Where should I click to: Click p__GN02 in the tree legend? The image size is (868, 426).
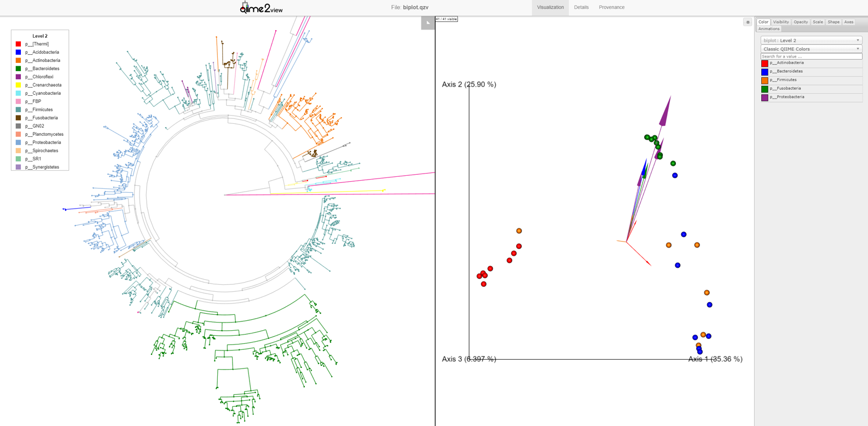(34, 126)
